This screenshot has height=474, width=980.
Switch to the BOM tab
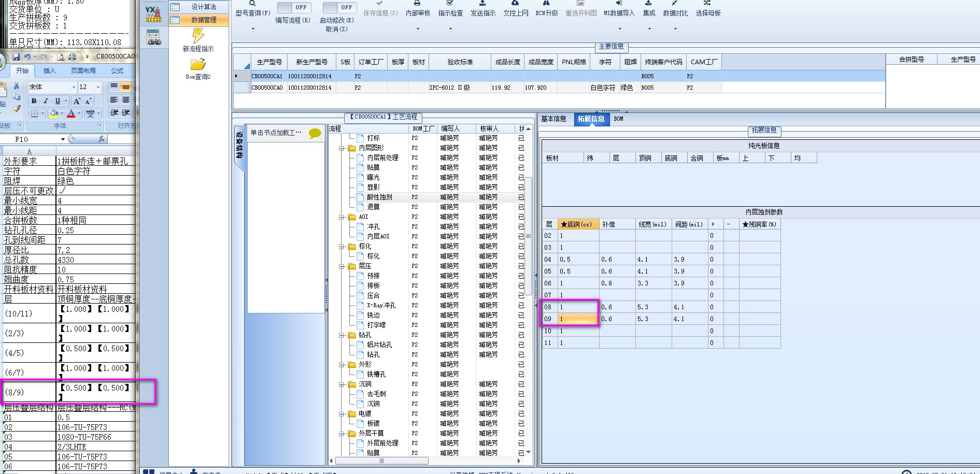point(619,119)
